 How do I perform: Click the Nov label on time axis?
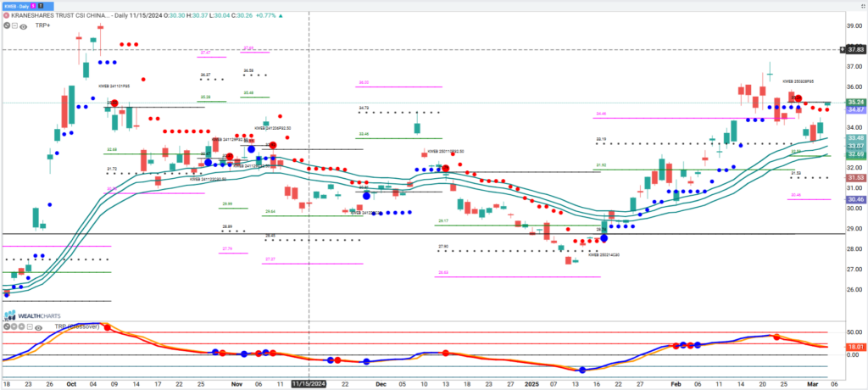pos(237,383)
